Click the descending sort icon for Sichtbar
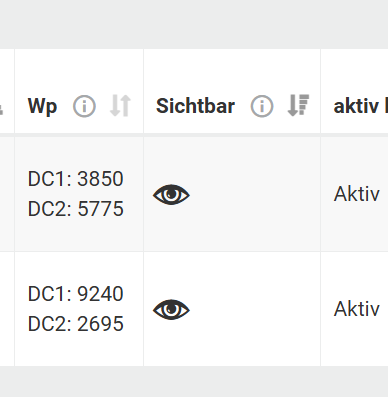 [298, 106]
